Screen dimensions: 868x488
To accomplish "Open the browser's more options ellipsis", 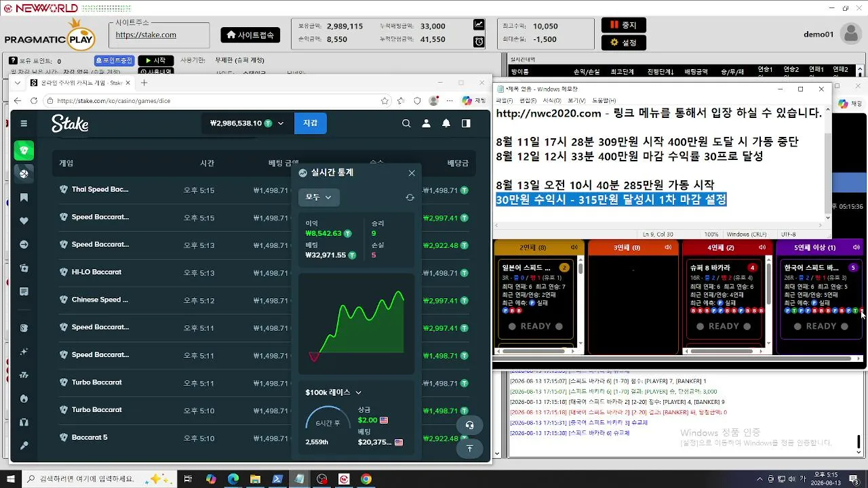I will (448, 100).
